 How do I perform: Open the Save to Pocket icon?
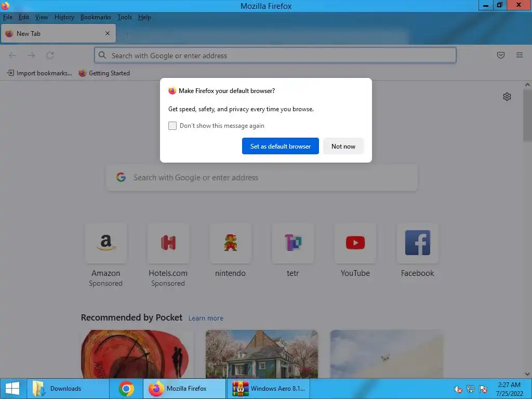click(500, 55)
